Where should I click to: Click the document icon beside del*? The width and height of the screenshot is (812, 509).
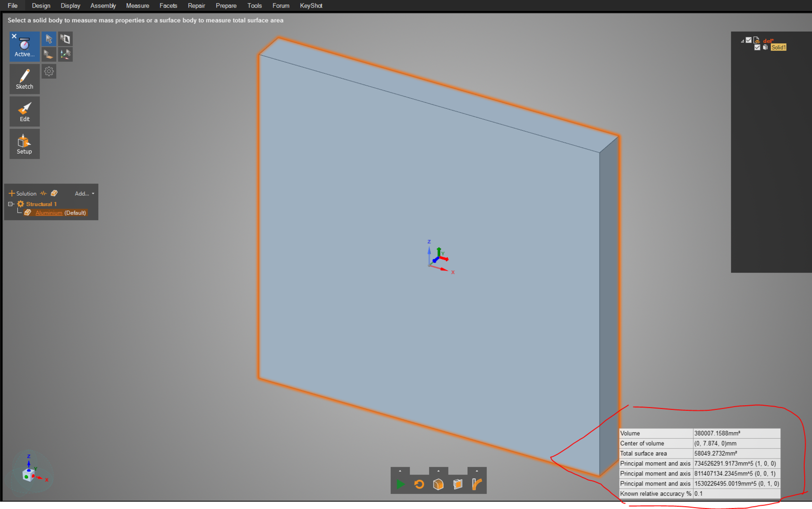pyautogui.click(x=757, y=40)
